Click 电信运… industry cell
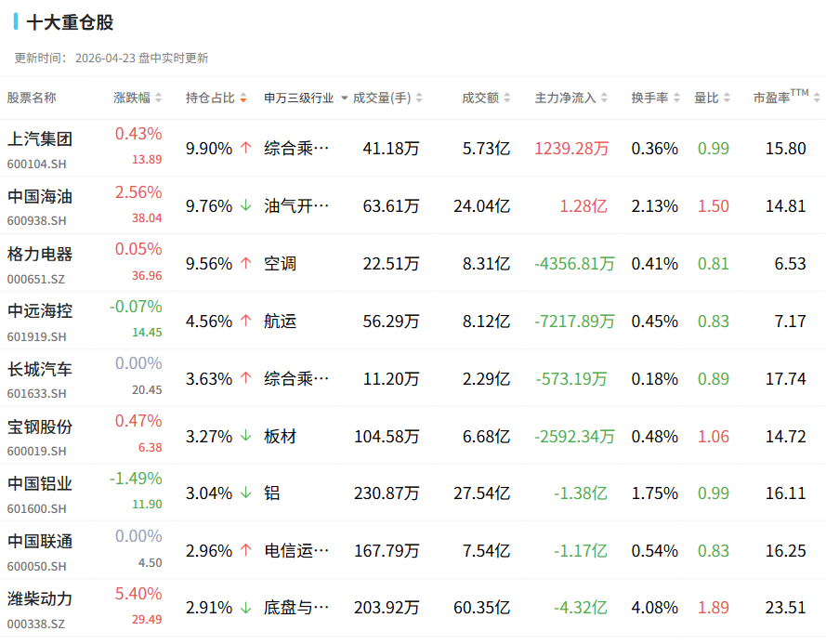This screenshot has height=644, width=826. pyautogui.click(x=296, y=551)
